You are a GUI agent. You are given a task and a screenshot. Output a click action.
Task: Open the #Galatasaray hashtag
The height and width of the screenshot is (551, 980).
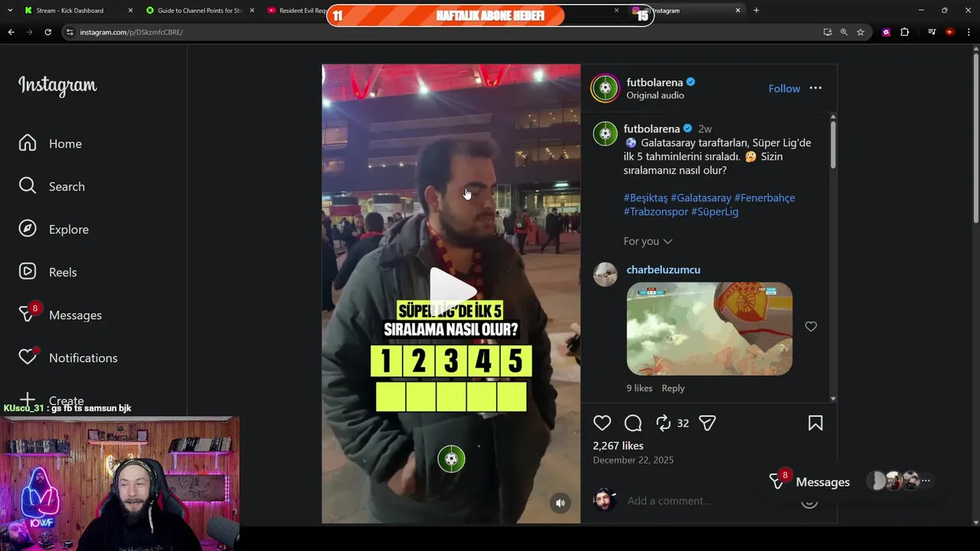701,197
